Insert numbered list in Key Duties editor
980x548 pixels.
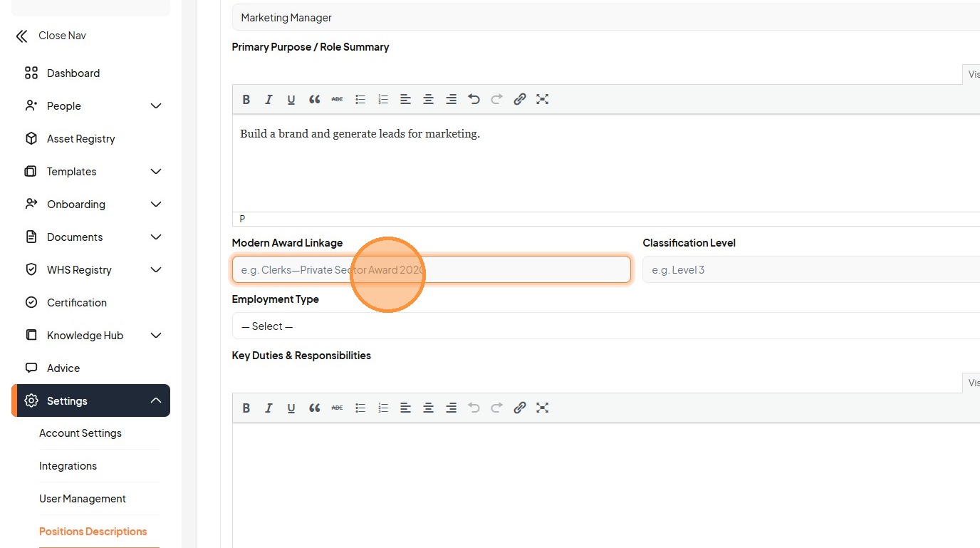pos(383,408)
